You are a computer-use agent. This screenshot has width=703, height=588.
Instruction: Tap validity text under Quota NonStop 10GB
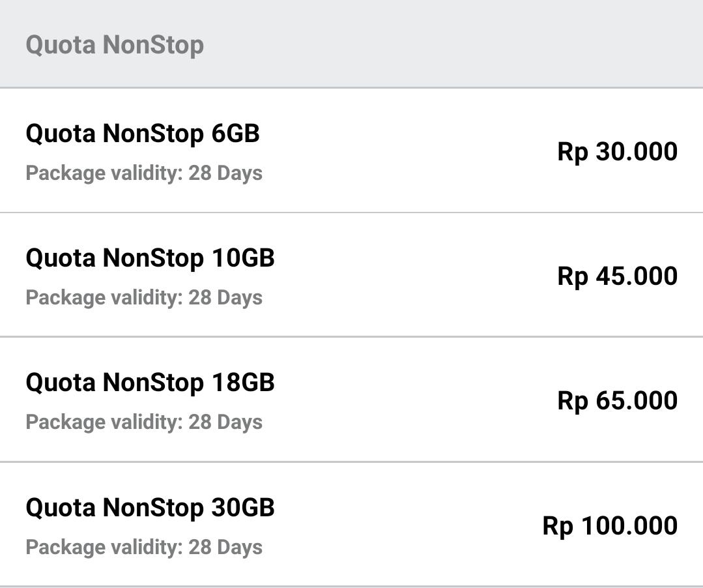(143, 297)
